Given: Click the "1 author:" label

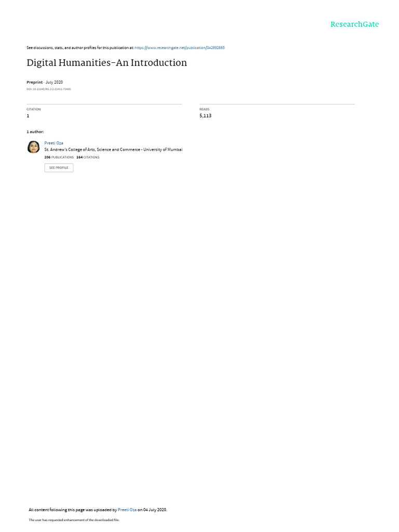Looking at the screenshot, I should [x=35, y=131].
